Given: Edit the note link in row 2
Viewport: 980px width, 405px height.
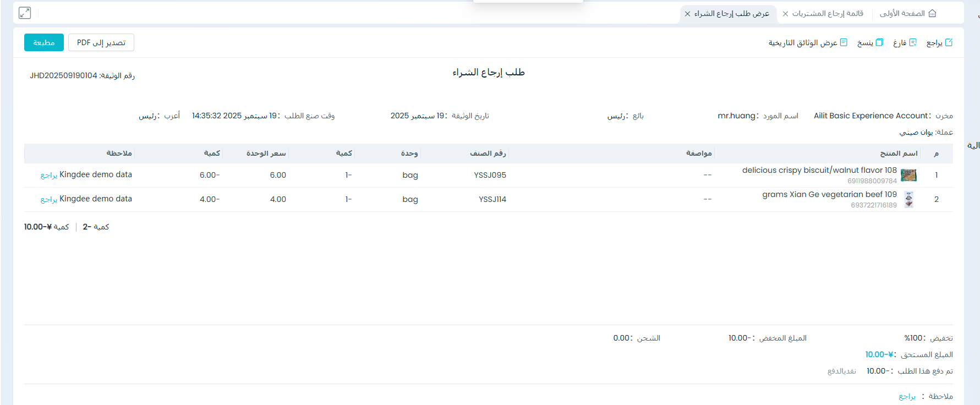Looking at the screenshot, I should [49, 199].
